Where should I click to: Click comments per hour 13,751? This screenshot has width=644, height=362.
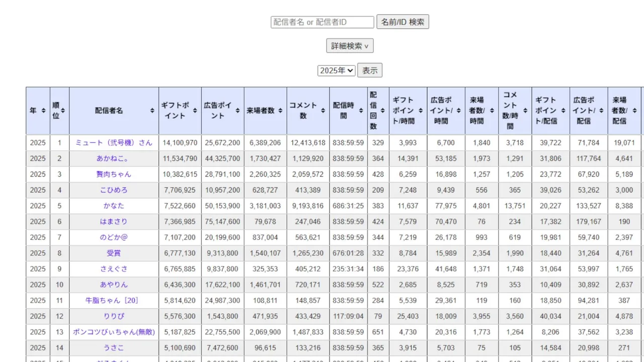515,206
